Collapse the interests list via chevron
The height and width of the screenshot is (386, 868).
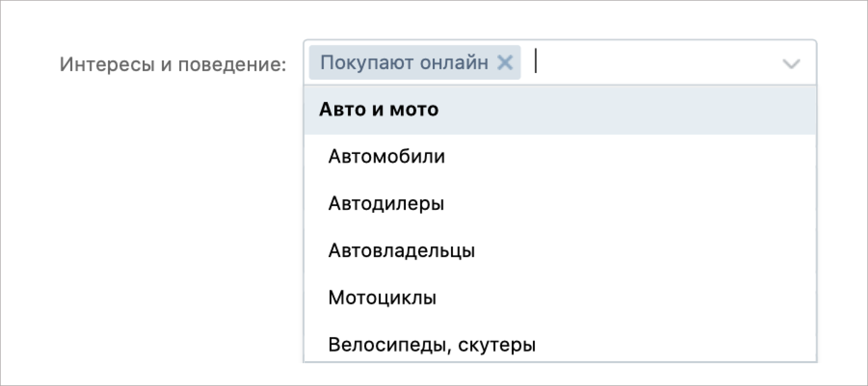[791, 63]
